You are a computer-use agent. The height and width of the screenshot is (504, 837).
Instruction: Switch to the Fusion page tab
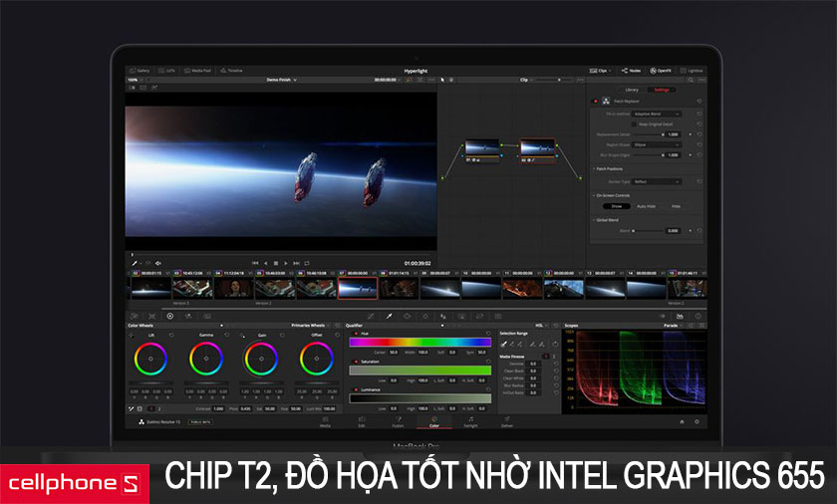click(x=398, y=422)
